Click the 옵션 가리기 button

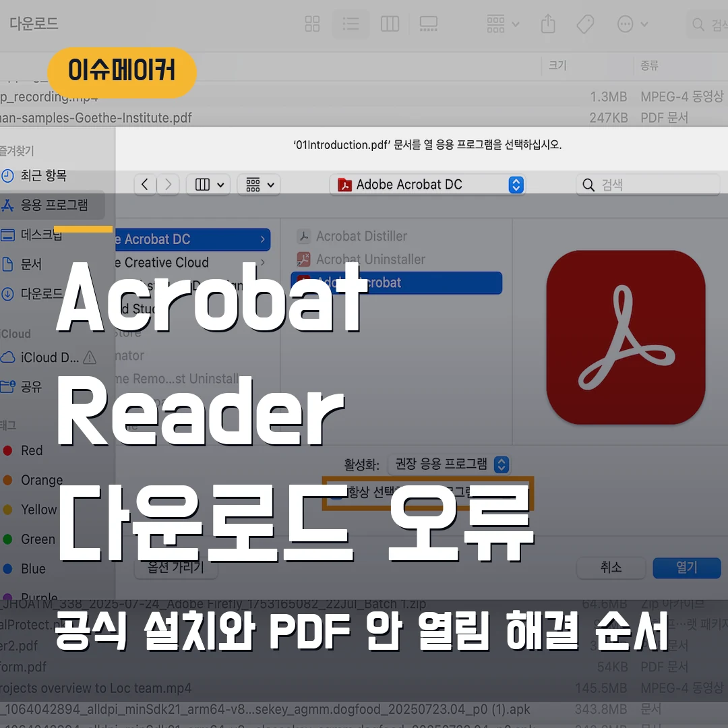[x=176, y=567]
